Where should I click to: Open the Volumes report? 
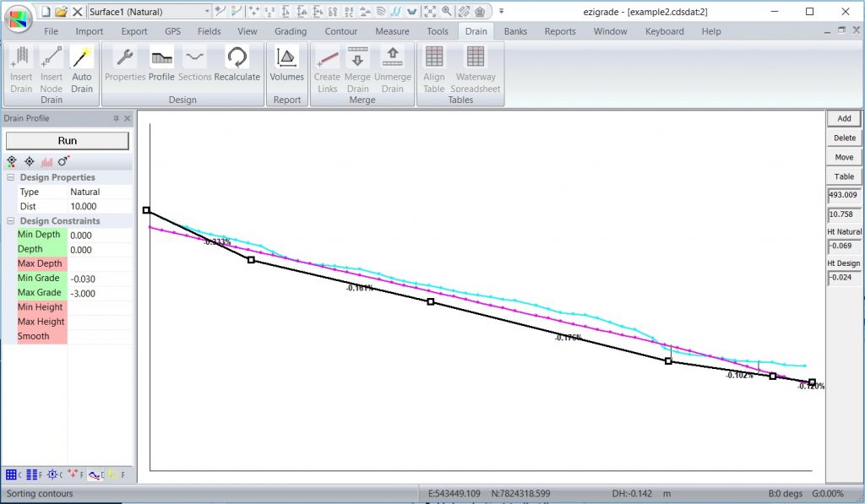tap(286, 68)
